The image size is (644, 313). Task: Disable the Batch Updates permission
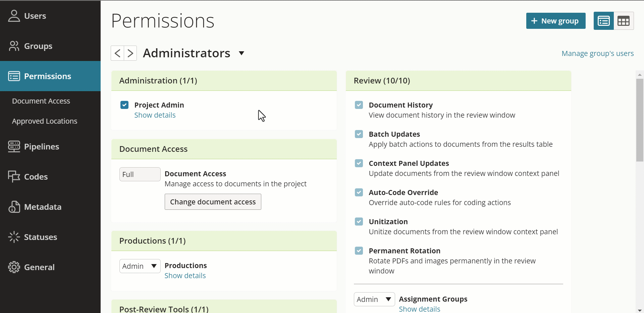[x=359, y=134]
